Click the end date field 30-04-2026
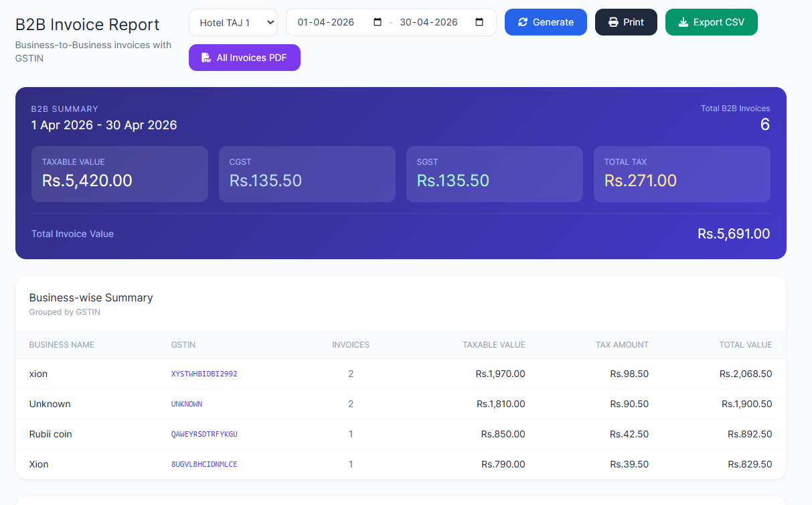Screen dimensions: 812x505 (428, 22)
